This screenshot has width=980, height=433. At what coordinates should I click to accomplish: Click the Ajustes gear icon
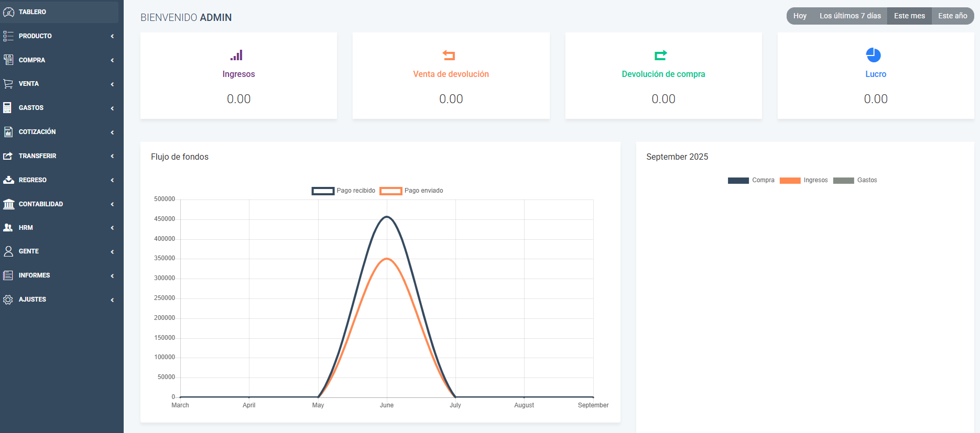click(8, 299)
